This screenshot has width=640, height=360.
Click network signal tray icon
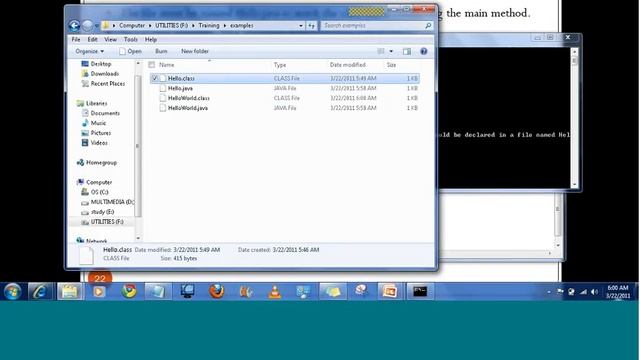[x=583, y=291]
